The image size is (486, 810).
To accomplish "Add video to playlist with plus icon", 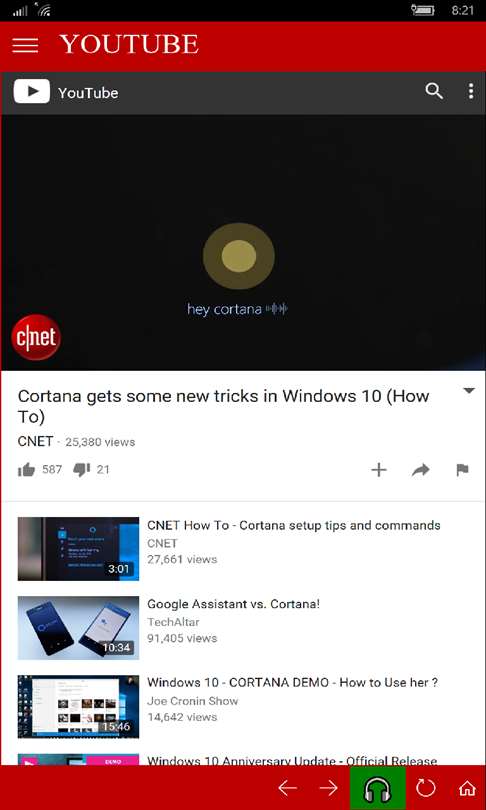I will [379, 470].
